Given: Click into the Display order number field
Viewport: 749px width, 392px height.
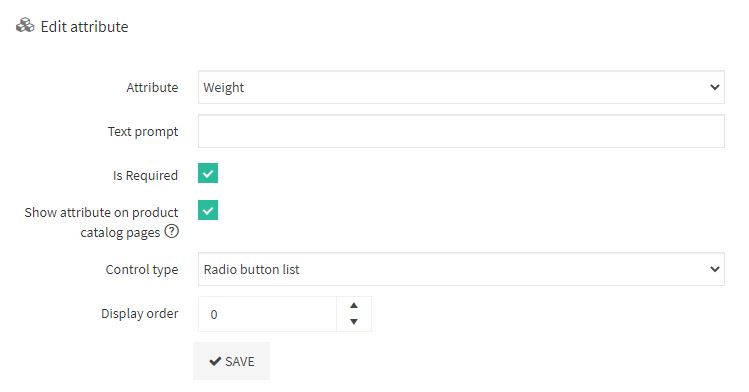Looking at the screenshot, I should [268, 314].
